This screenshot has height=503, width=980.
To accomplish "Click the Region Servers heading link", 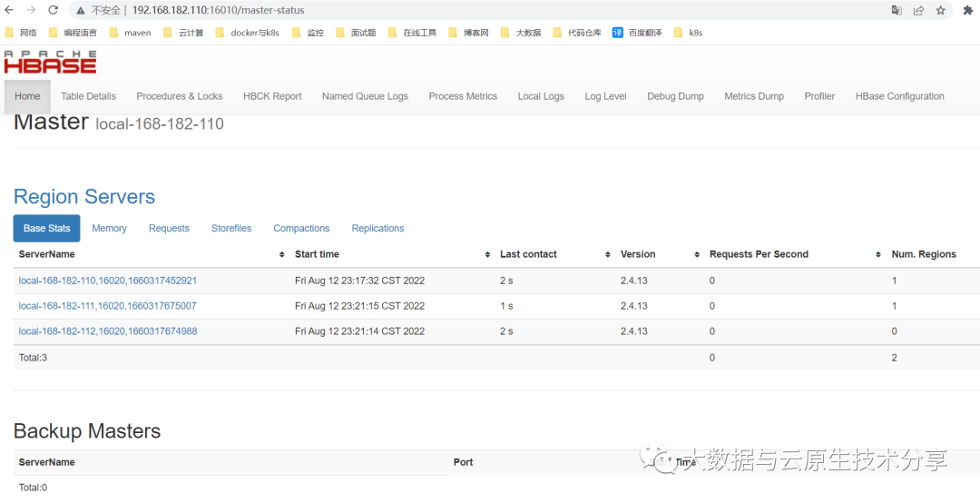I will [84, 196].
